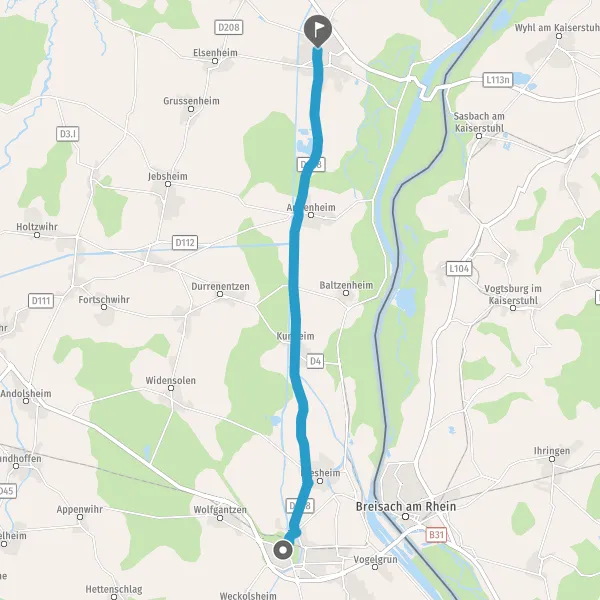Click the L113n road shield

coord(497,80)
